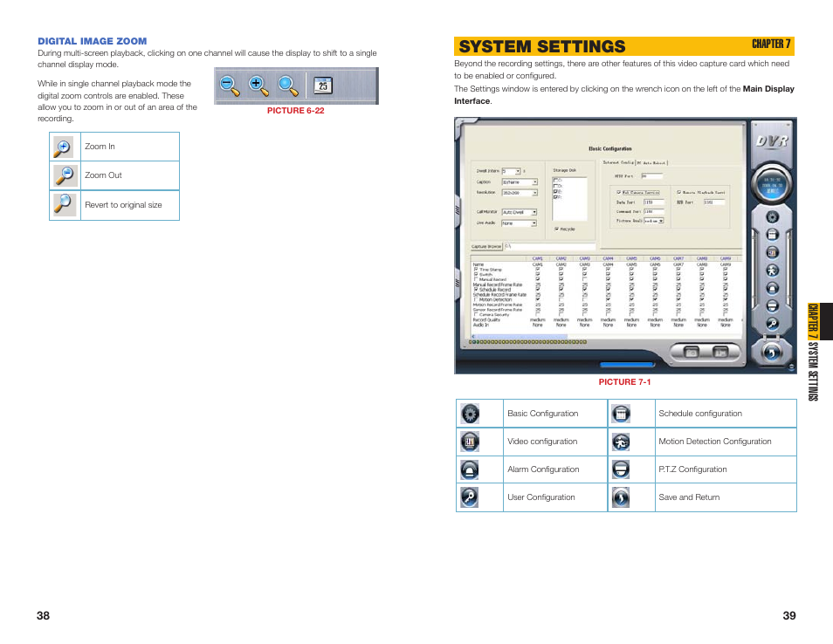Open Motion Detection running-figure icon in DVR sidebar

coord(772,271)
